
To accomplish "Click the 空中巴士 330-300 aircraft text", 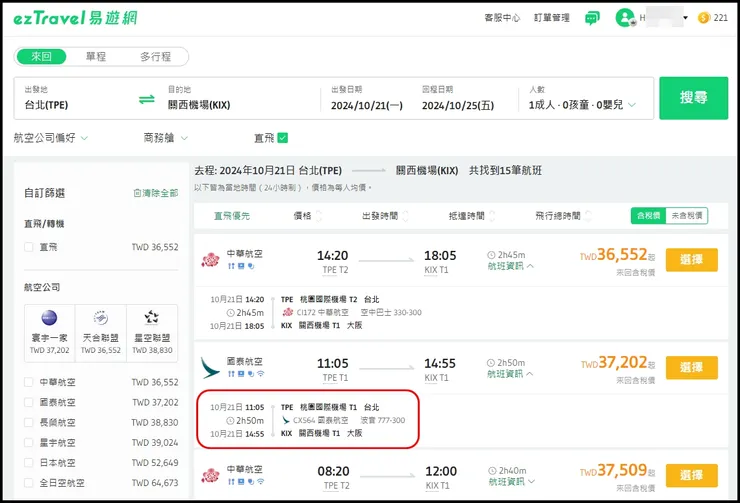I will click(391, 312).
